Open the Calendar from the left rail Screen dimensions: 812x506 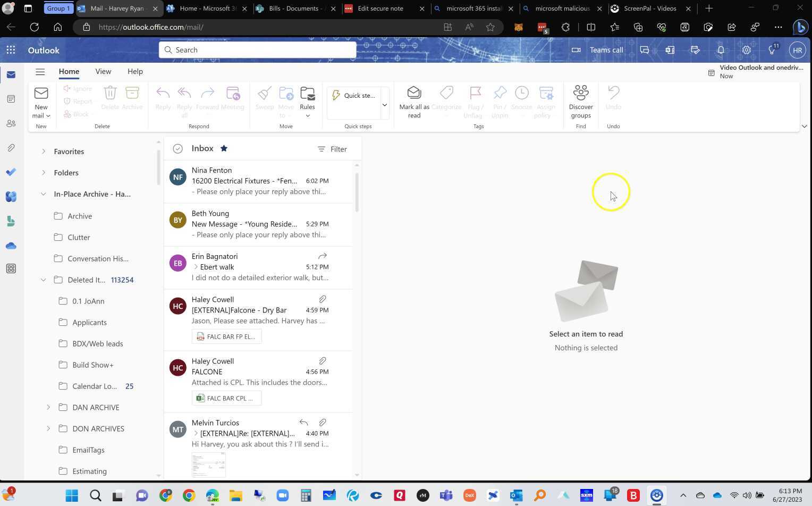[x=11, y=99]
